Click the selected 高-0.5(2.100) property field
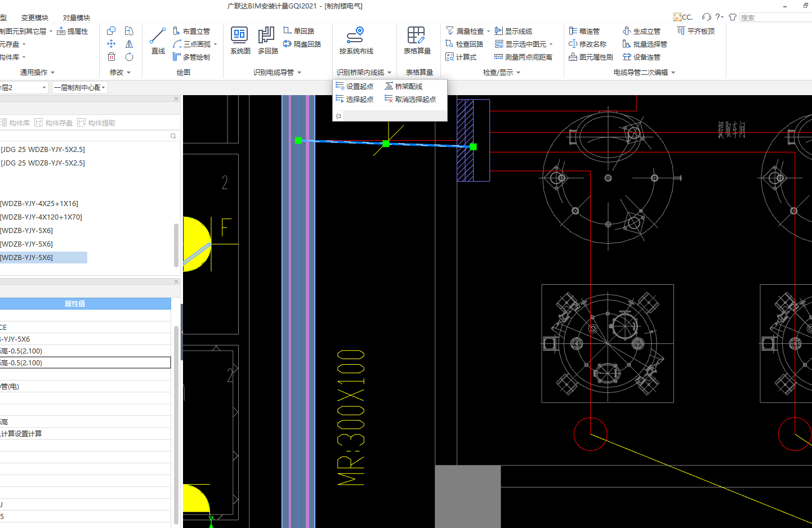Screen dimensions: 812x528 (x=85, y=363)
